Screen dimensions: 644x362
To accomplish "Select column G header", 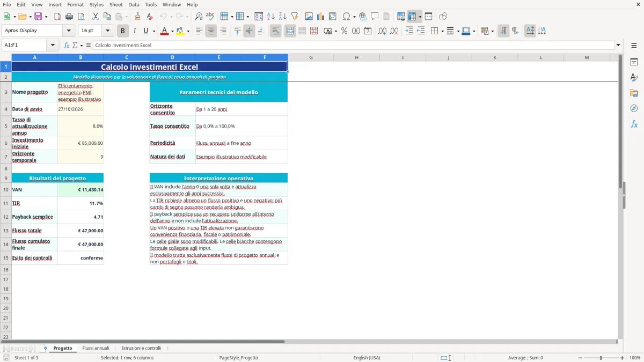I will [x=311, y=57].
